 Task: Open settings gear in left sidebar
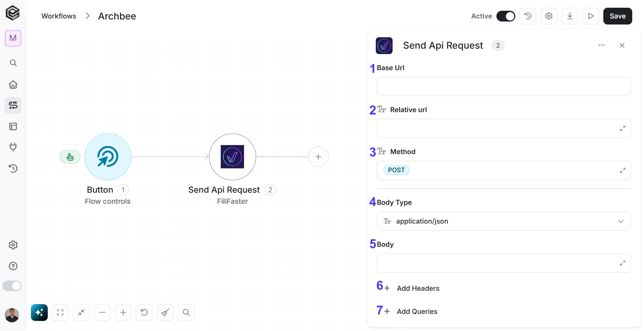pos(13,245)
